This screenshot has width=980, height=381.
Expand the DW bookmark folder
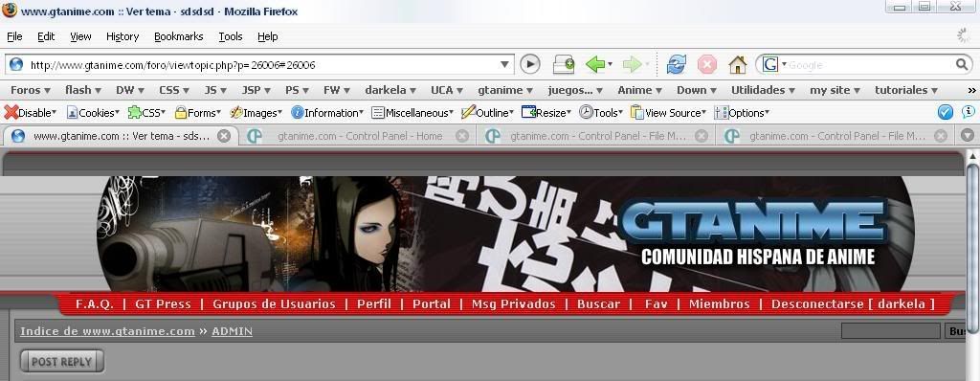point(129,90)
